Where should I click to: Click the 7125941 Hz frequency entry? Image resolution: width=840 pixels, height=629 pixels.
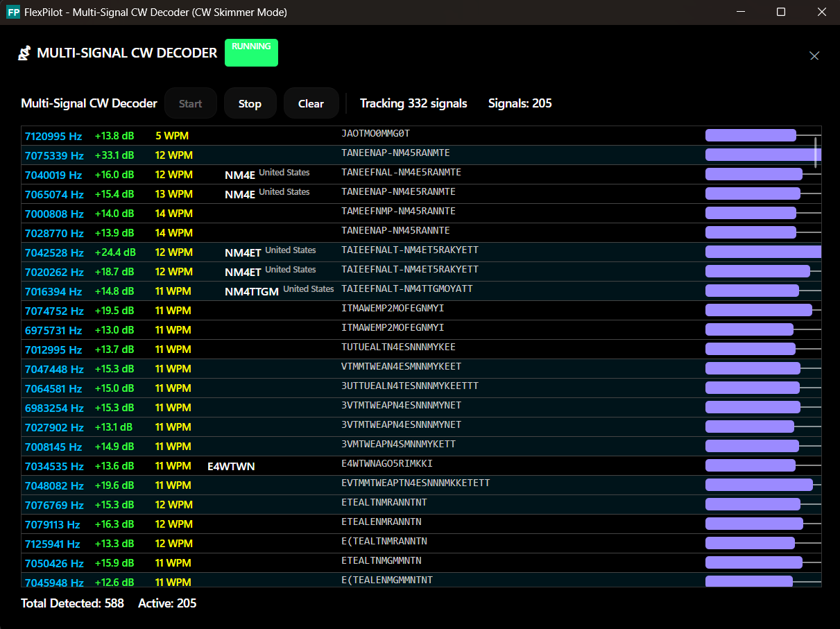[52, 544]
